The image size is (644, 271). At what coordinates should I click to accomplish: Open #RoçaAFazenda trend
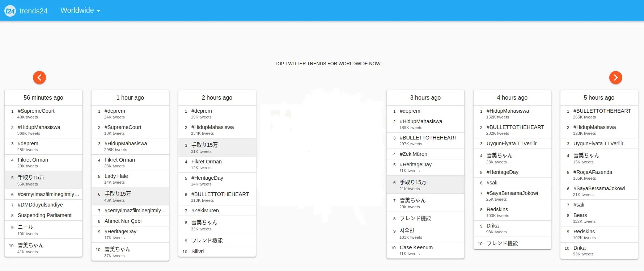click(593, 172)
